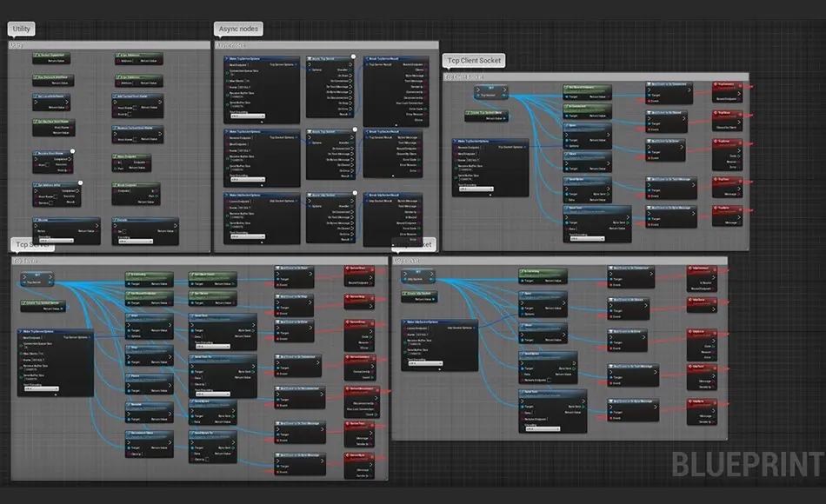Click Host Name input on Add Cached Host Name node
Image resolution: width=826 pixels, height=504 pixels.
click(x=135, y=108)
